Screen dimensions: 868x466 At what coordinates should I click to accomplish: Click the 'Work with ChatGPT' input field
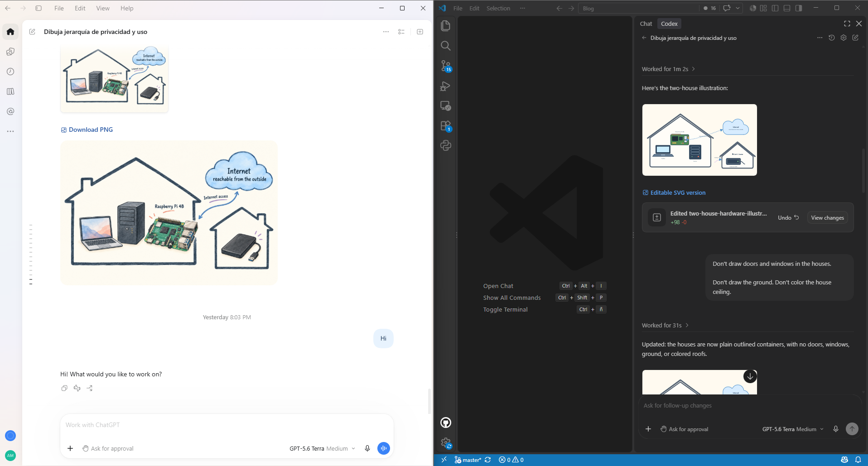[x=227, y=425]
